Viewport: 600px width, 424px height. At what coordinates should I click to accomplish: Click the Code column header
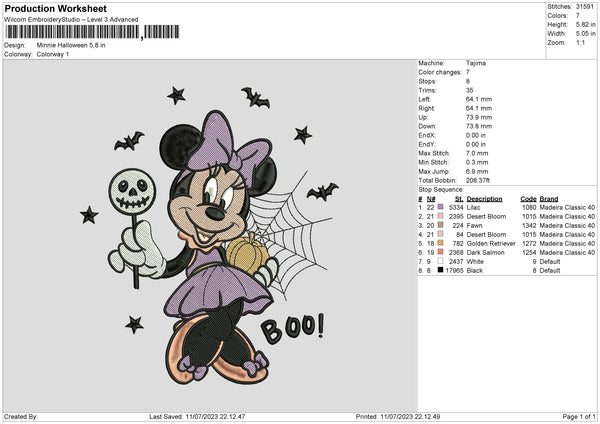(x=528, y=198)
